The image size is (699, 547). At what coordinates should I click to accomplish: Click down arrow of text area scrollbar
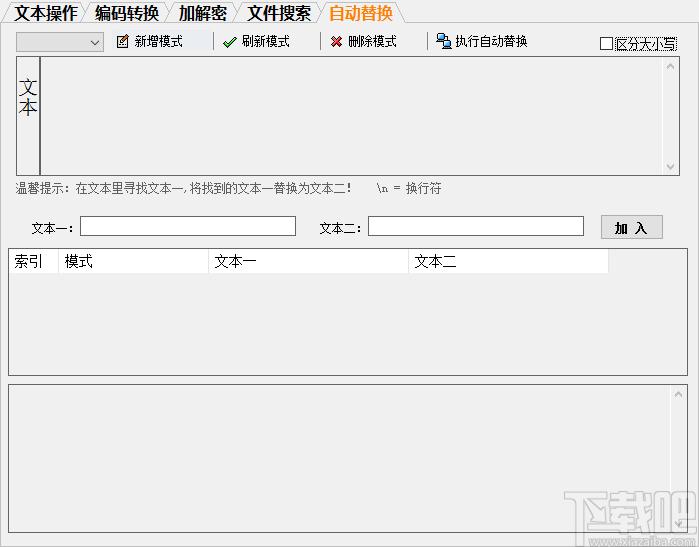pyautogui.click(x=670, y=166)
